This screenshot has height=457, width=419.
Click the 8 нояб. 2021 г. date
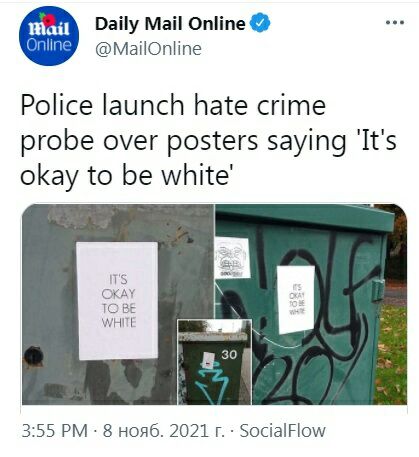[163, 430]
